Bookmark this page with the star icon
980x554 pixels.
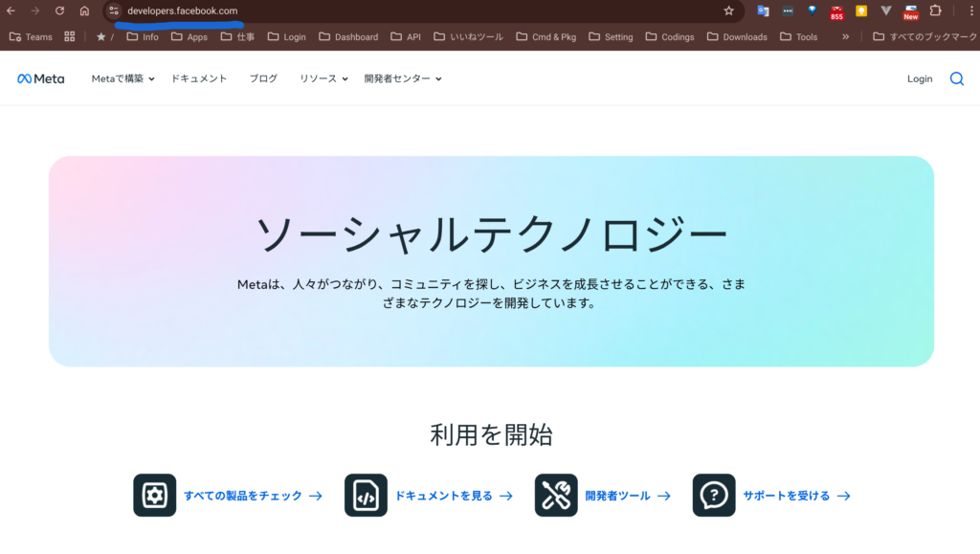(x=728, y=11)
